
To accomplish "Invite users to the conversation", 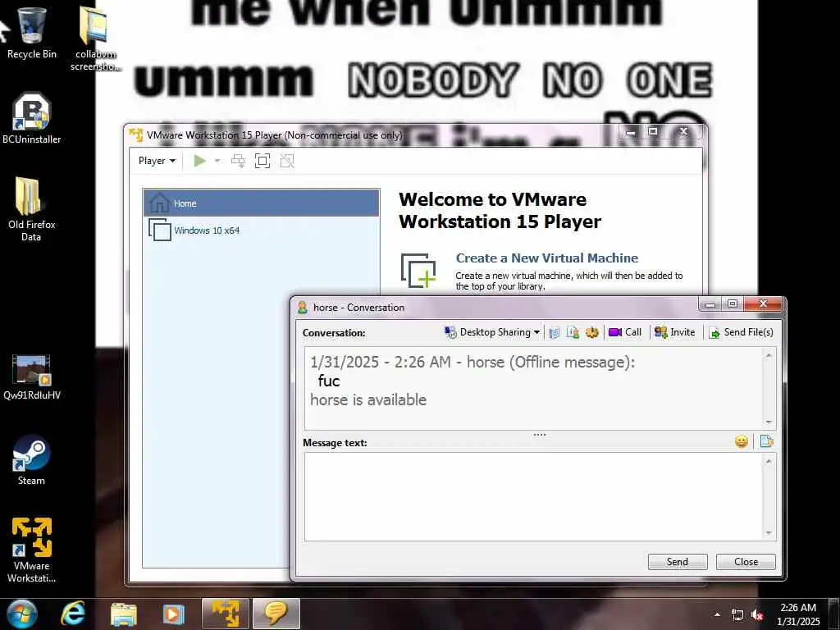I will click(675, 333).
